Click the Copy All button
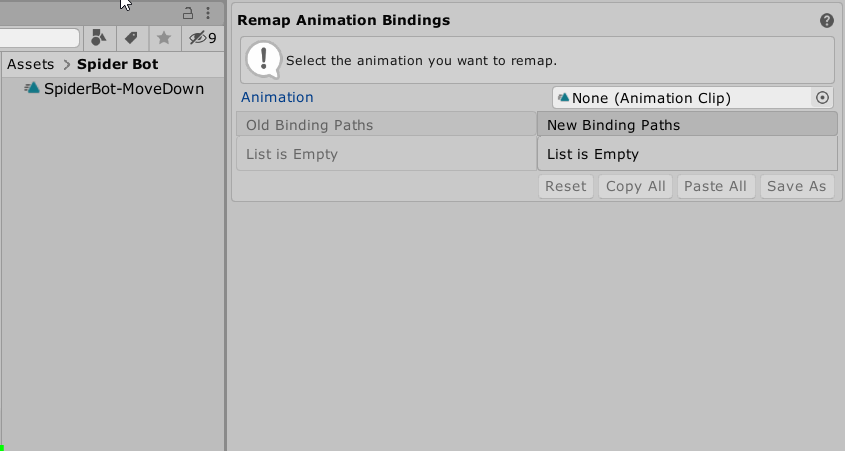This screenshot has width=845, height=451. click(x=635, y=186)
